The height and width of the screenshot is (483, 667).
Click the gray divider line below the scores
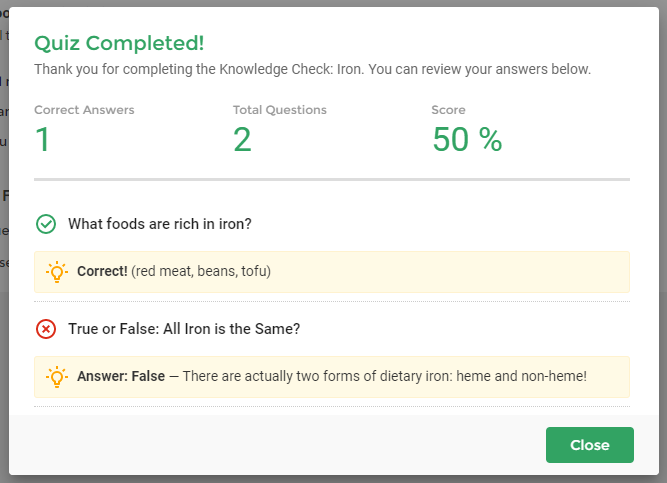pos(332,180)
